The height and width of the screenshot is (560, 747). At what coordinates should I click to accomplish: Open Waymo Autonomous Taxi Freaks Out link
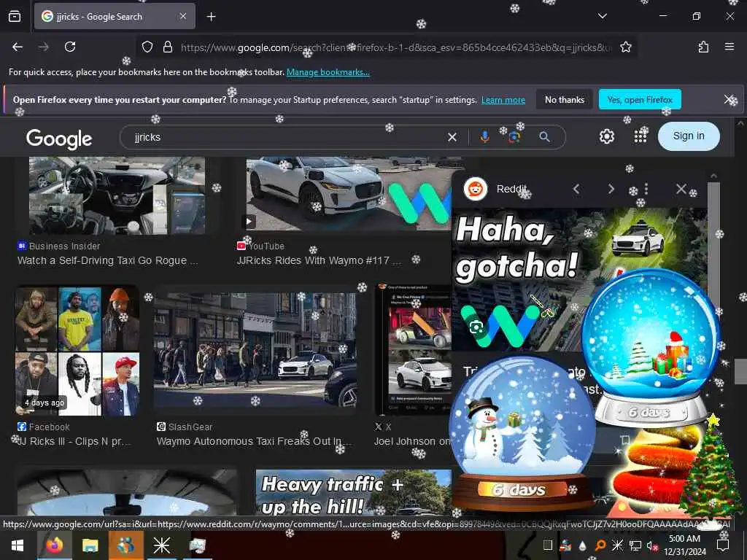[x=254, y=441]
